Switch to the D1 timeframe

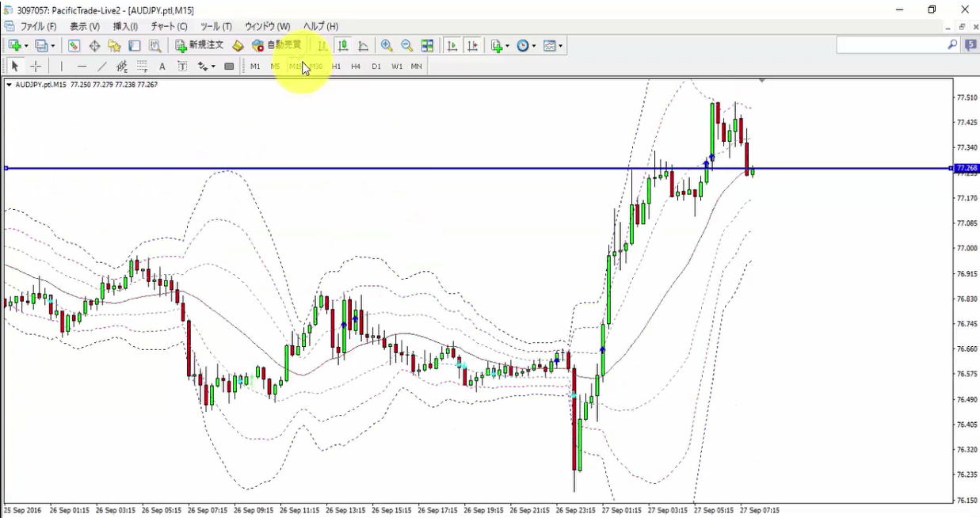pos(376,67)
